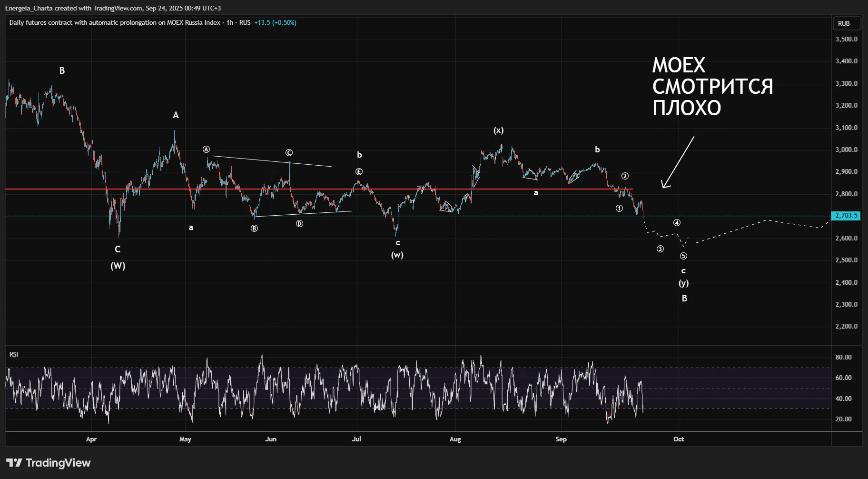Click the (y) wave label

(684, 283)
